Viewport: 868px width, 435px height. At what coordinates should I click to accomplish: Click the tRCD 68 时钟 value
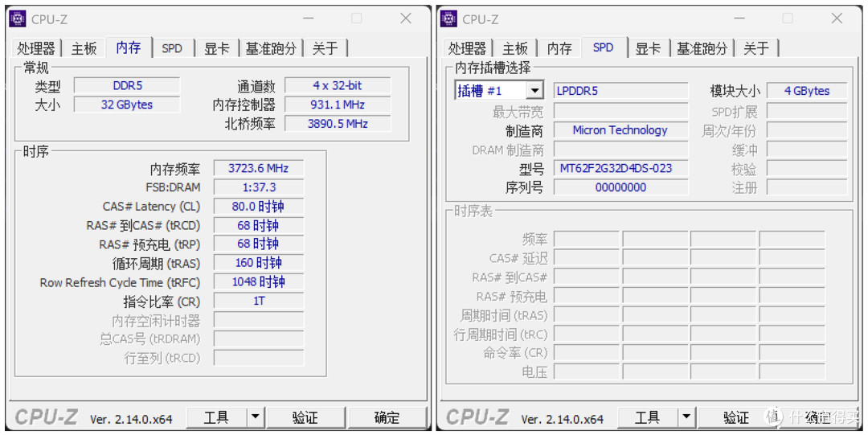[x=259, y=225]
